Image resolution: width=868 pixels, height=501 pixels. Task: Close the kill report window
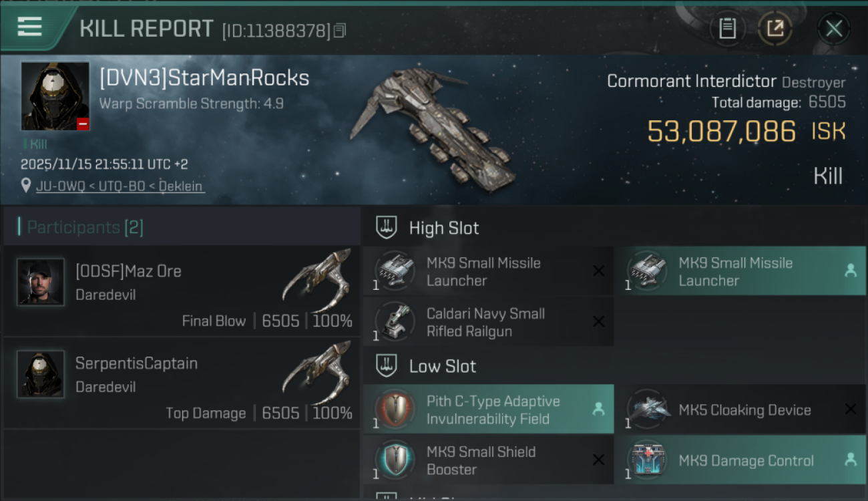pyautogui.click(x=833, y=29)
